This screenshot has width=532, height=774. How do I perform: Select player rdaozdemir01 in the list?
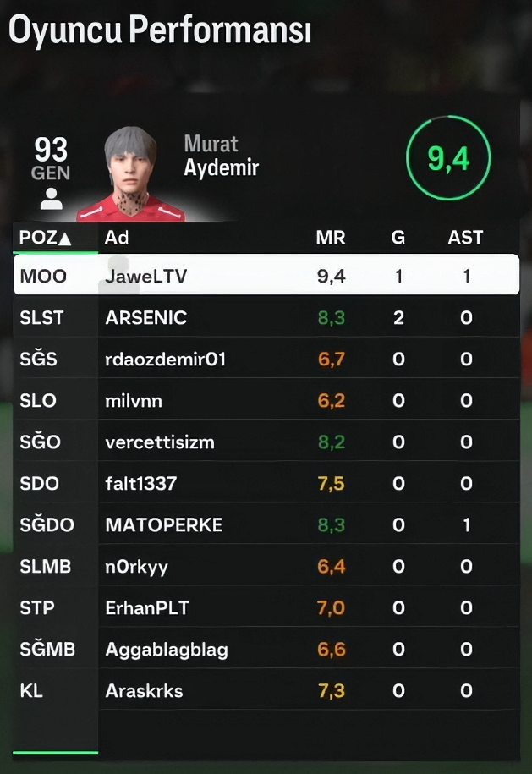[266, 359]
